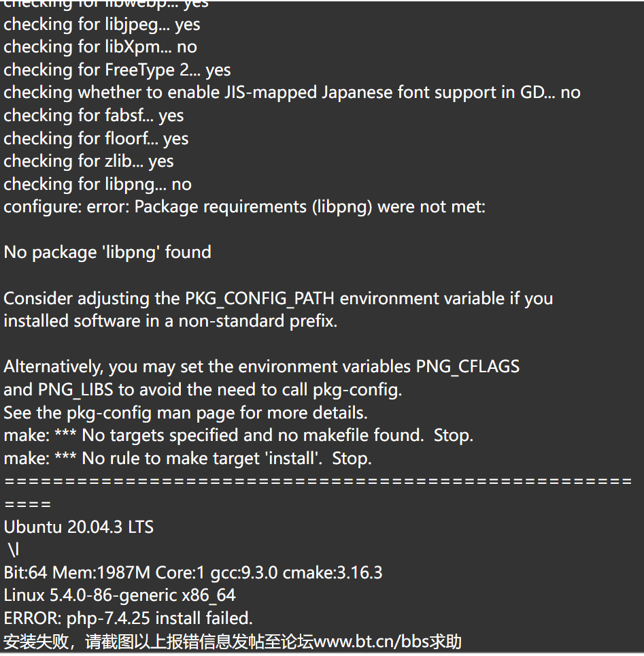Click the 'checking for libpng... no' line
The image size is (644, 656).
tap(97, 184)
